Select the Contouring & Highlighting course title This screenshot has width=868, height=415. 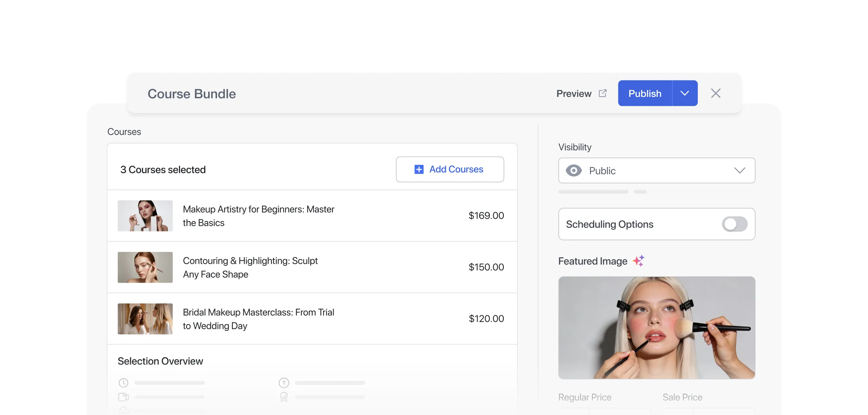pos(250,268)
